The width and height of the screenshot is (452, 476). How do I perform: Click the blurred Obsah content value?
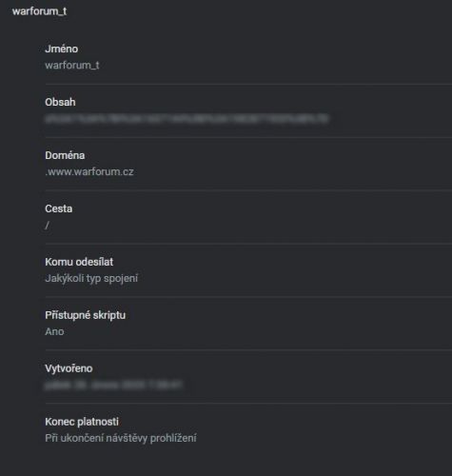coord(187,119)
